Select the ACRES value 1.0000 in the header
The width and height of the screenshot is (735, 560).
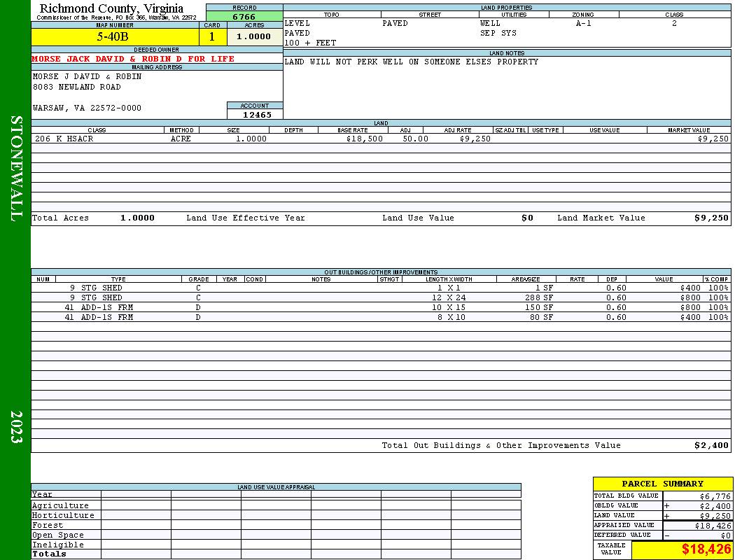[253, 36]
